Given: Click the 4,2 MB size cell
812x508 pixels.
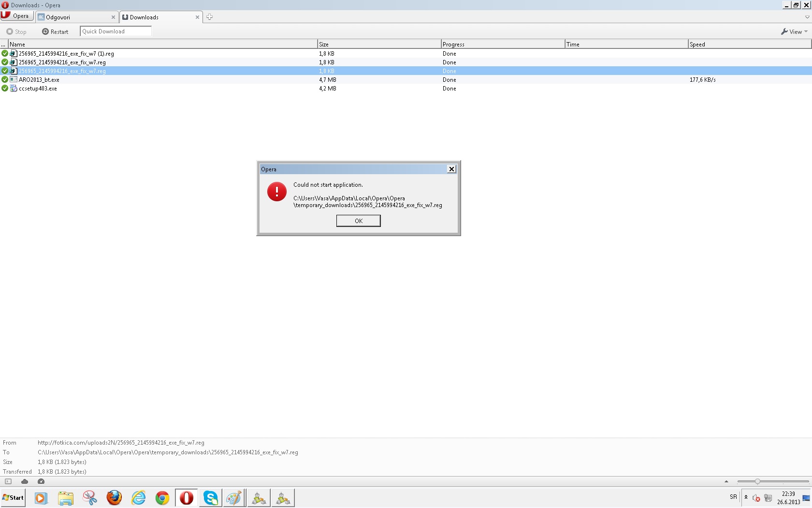Looking at the screenshot, I should [x=328, y=89].
